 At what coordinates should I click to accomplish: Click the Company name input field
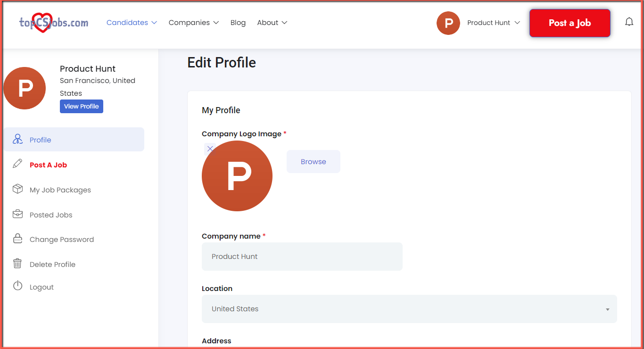(302, 257)
